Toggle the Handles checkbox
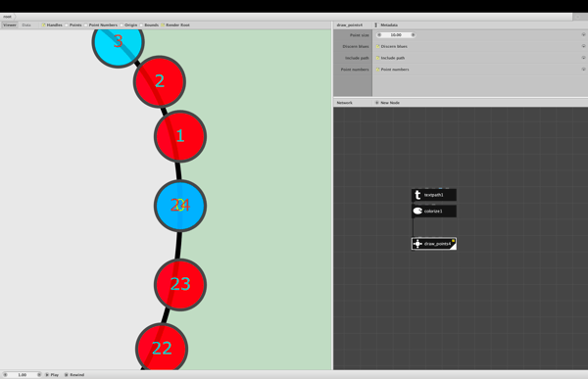This screenshot has height=379, width=588. pyautogui.click(x=43, y=25)
